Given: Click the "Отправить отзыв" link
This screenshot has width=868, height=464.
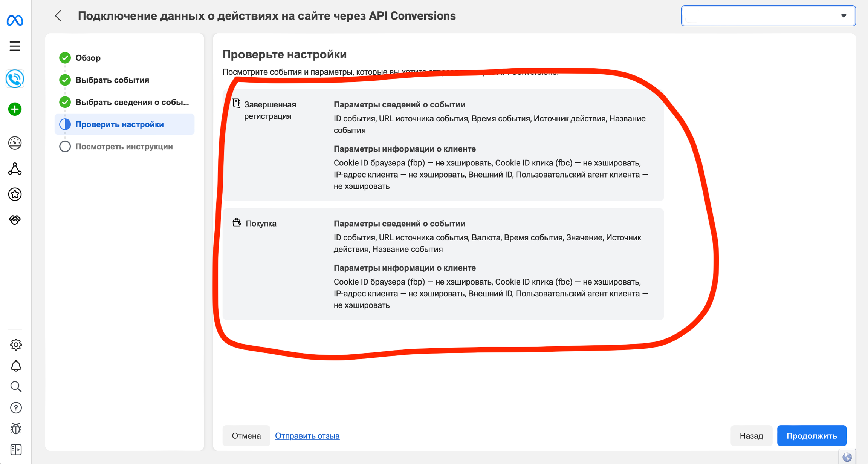Looking at the screenshot, I should coord(307,436).
